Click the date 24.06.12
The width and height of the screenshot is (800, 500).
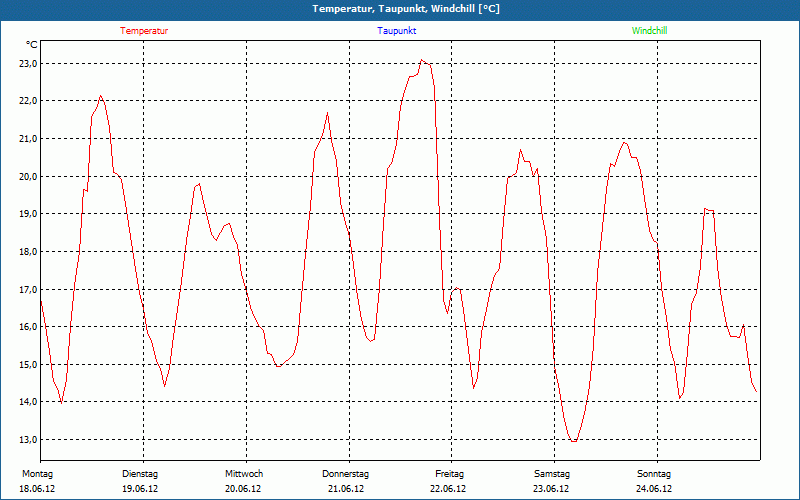pyautogui.click(x=654, y=489)
